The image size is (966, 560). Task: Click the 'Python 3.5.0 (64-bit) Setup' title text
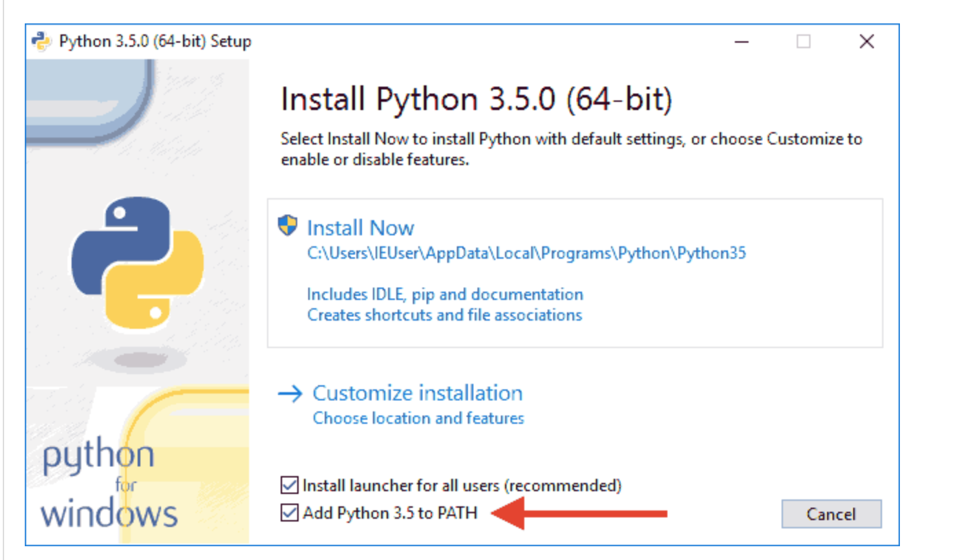point(155,41)
